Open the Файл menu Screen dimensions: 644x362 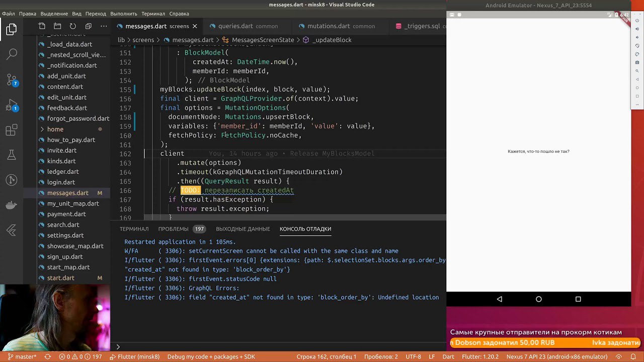point(9,14)
